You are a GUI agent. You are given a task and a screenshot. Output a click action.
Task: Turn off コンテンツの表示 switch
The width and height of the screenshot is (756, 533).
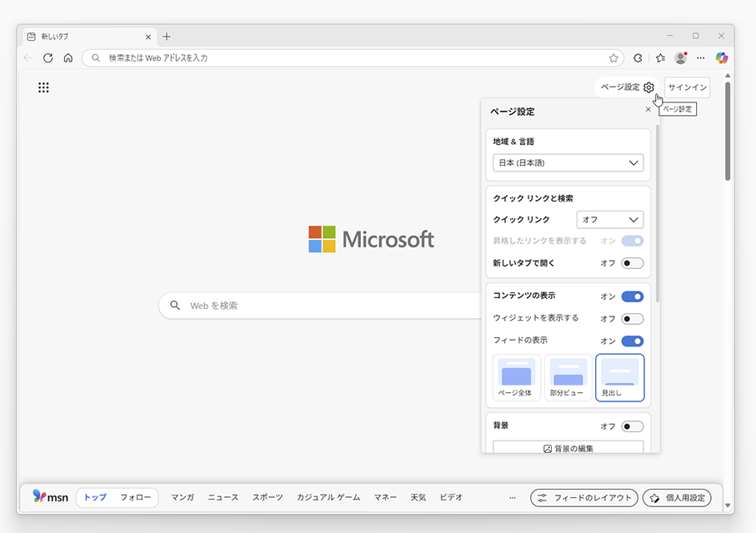[x=632, y=296]
